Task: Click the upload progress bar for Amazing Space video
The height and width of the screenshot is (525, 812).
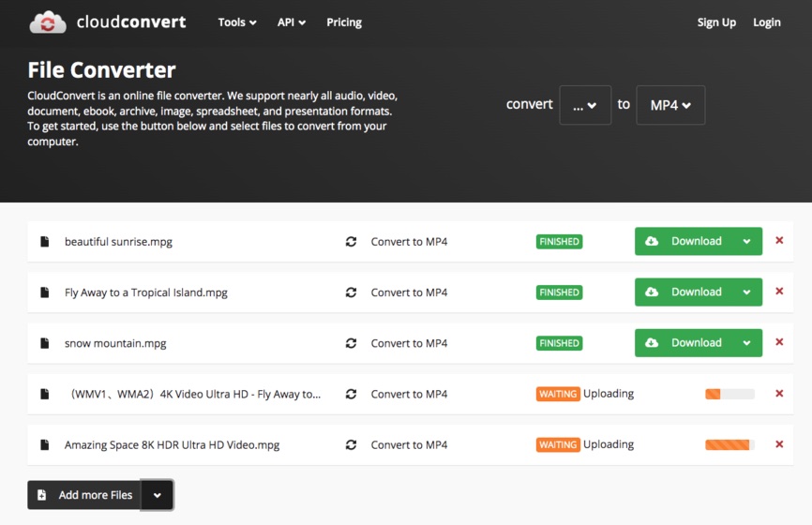Action: click(x=729, y=445)
